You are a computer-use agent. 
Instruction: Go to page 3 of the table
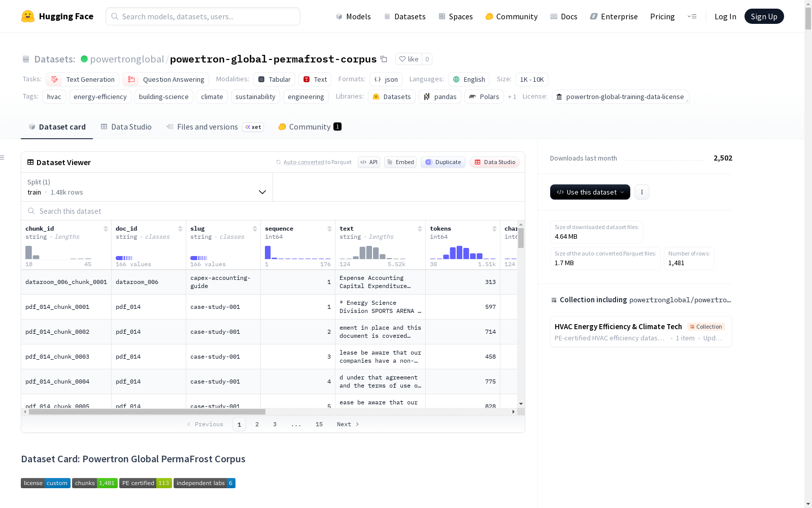click(275, 424)
